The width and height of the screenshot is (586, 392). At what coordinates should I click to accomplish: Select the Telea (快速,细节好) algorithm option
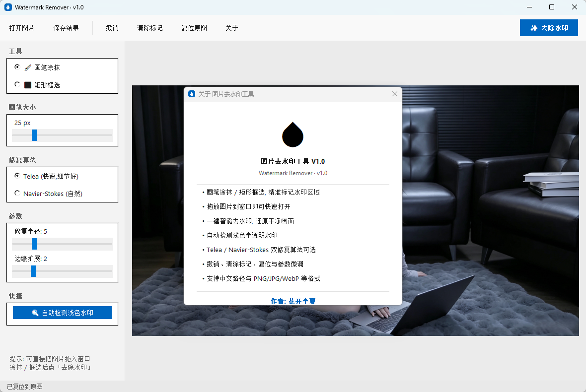coord(17,176)
